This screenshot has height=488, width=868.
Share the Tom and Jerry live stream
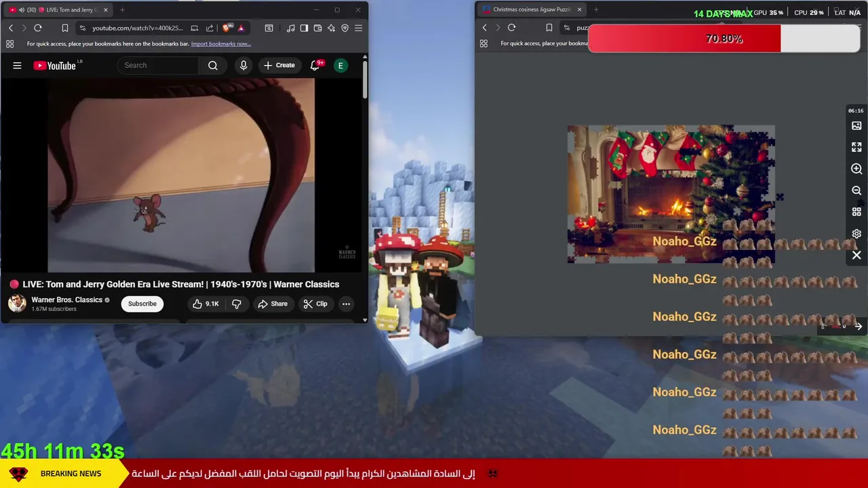273,304
